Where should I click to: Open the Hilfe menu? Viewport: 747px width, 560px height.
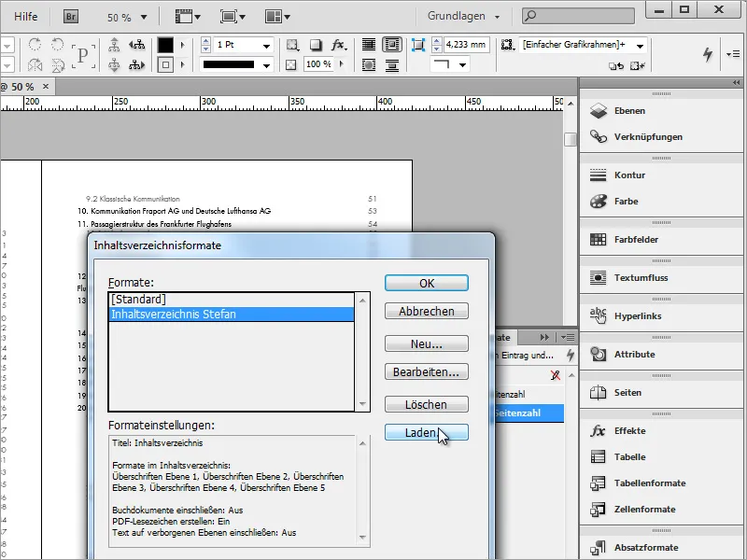(x=26, y=17)
